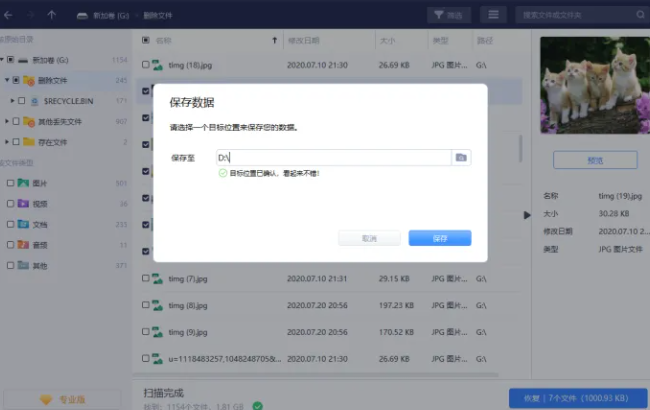The height and width of the screenshot is (410, 650).
Task: Click the 保存至 path input field
Action: (332, 158)
